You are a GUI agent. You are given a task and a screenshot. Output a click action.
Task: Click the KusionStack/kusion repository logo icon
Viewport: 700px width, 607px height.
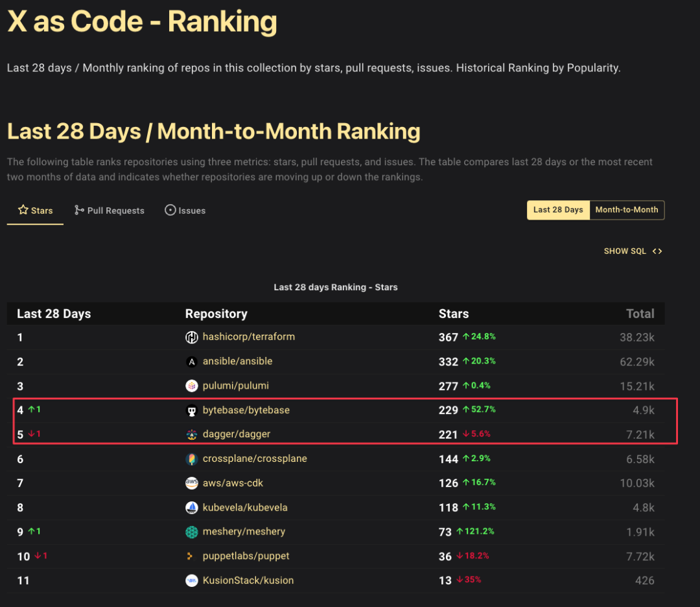[x=191, y=580]
